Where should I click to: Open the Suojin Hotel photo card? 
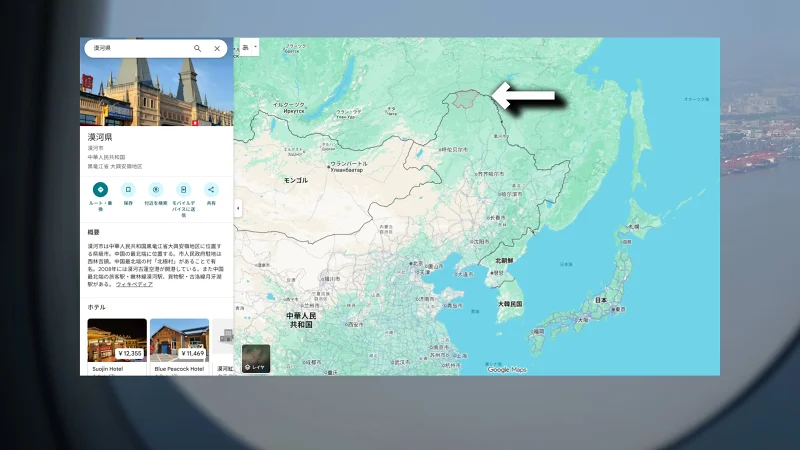point(117,340)
